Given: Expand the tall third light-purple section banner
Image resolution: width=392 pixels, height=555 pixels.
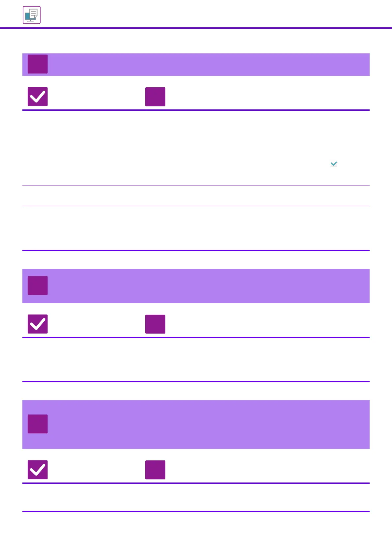Looking at the screenshot, I should 208,424.
